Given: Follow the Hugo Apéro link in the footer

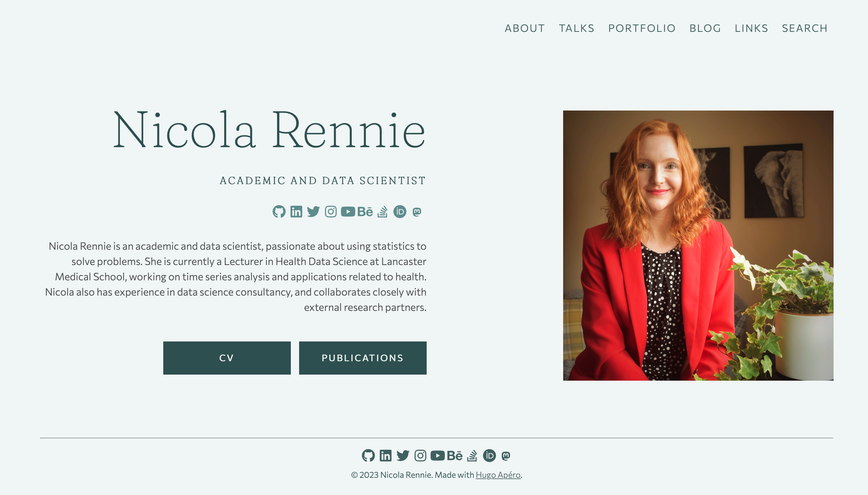Looking at the screenshot, I should point(498,475).
